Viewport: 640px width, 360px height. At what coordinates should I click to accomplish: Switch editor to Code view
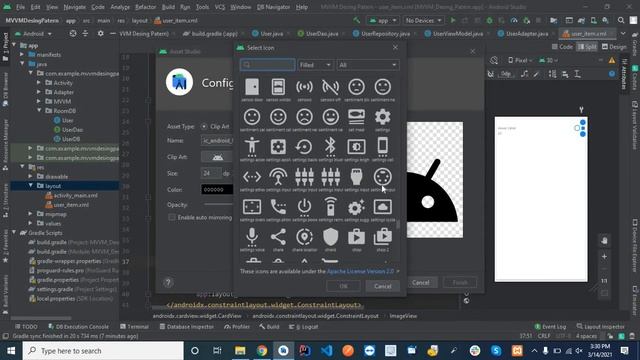562,47
